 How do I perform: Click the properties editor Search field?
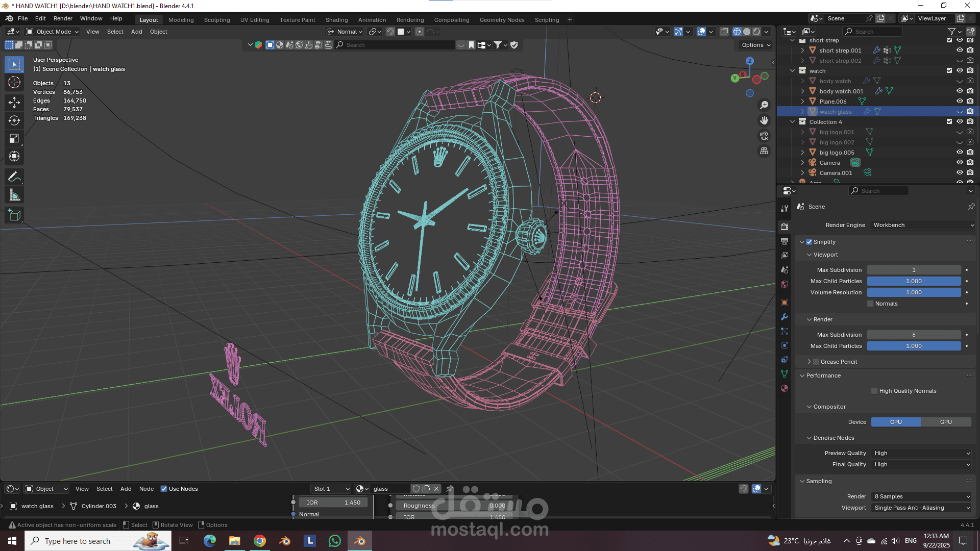(x=879, y=191)
